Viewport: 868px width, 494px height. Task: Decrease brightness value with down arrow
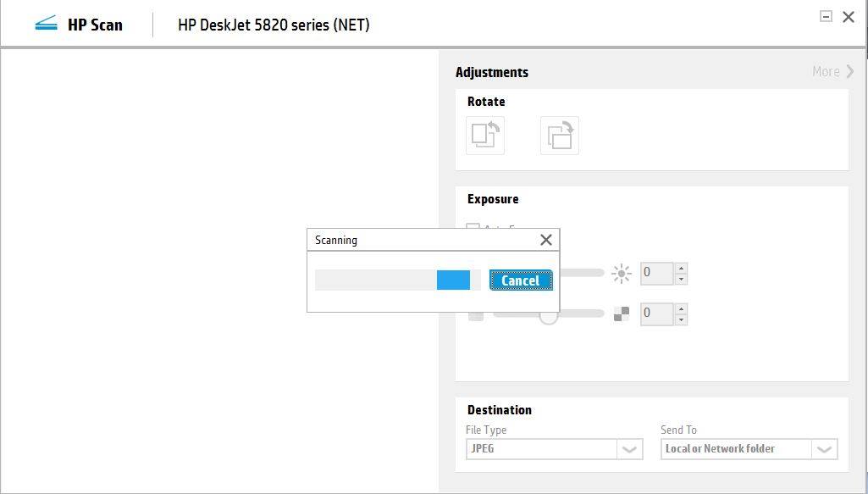(x=682, y=279)
